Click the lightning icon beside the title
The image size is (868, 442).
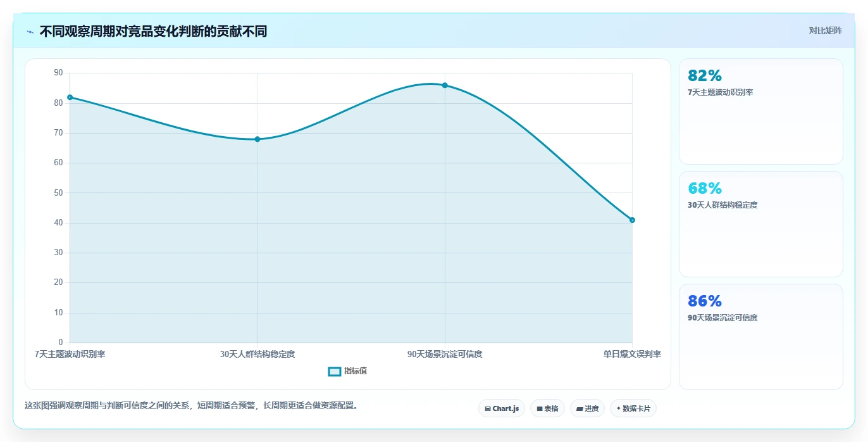tap(30, 32)
